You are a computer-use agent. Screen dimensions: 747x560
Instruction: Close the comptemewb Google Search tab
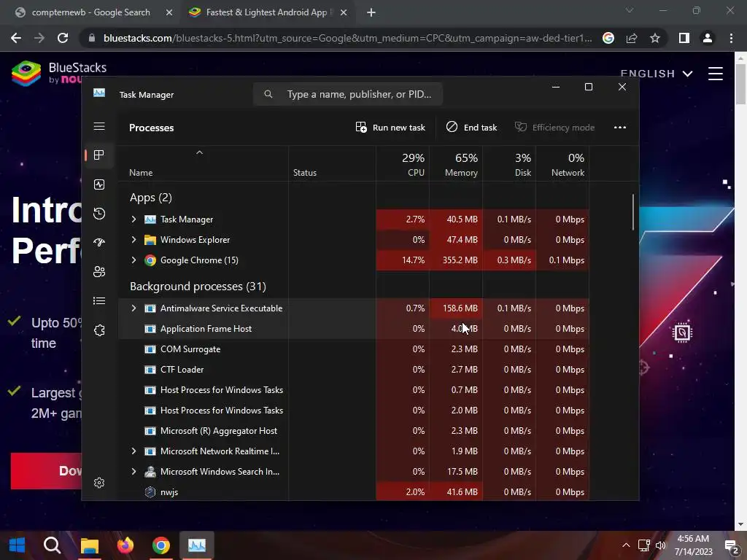tap(169, 12)
